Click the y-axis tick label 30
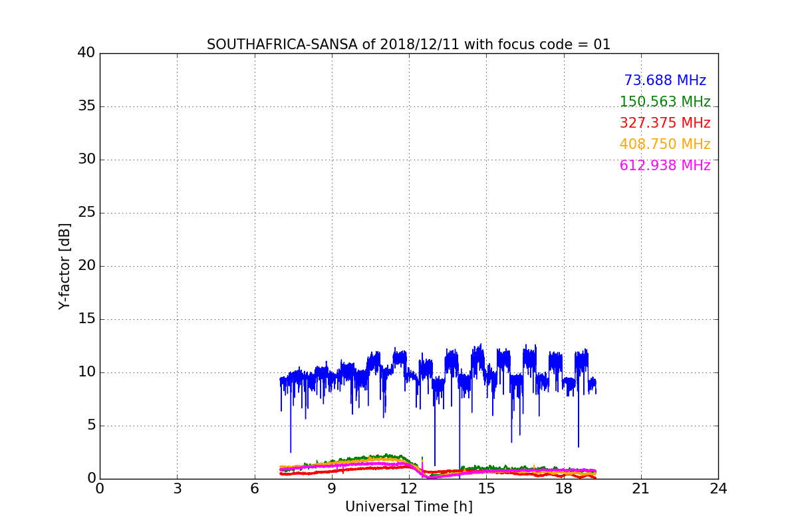 click(x=86, y=160)
